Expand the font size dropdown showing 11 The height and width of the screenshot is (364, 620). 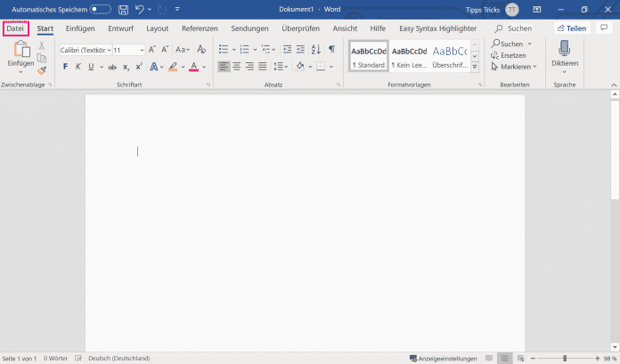(128, 50)
